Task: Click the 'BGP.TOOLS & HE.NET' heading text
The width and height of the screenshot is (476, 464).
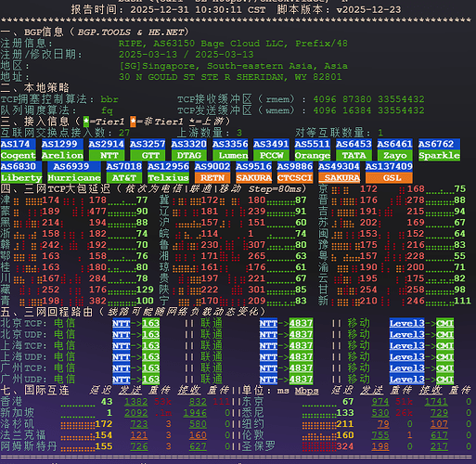Action: [x=131, y=32]
